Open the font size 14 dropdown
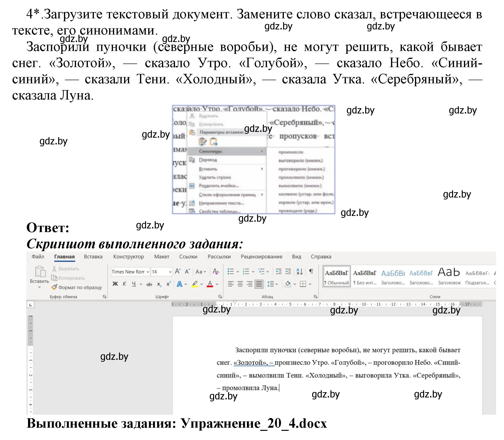The height and width of the screenshot is (440, 504). tap(170, 272)
